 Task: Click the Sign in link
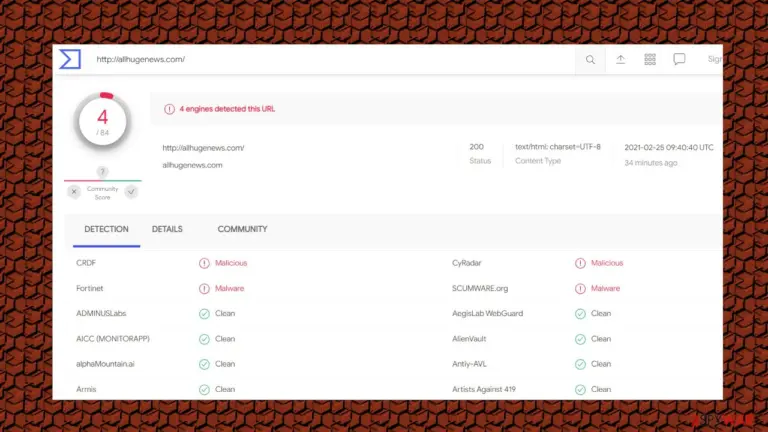click(715, 59)
